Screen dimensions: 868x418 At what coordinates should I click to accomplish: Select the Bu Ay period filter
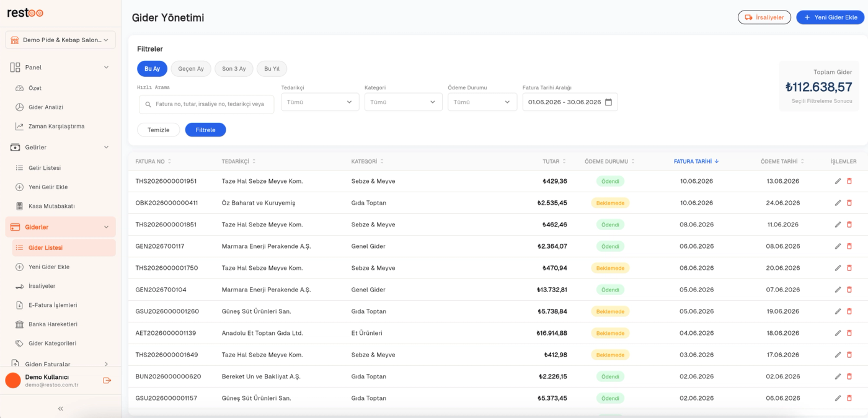tap(152, 69)
